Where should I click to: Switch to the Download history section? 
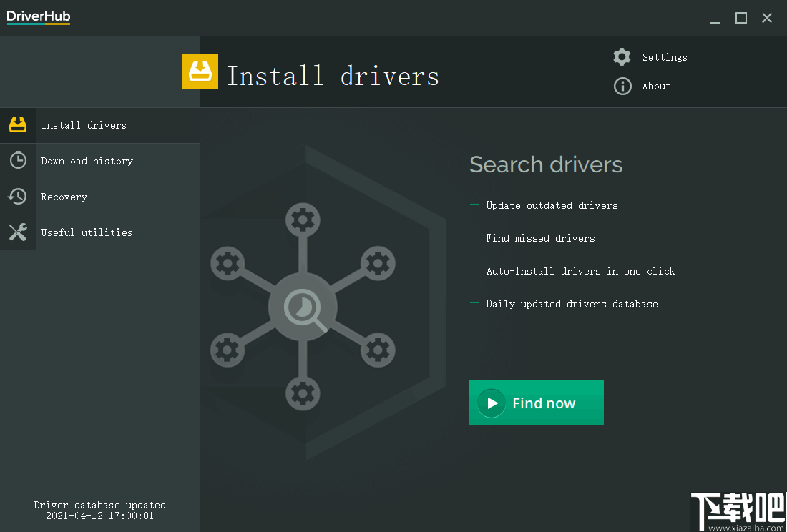point(87,160)
